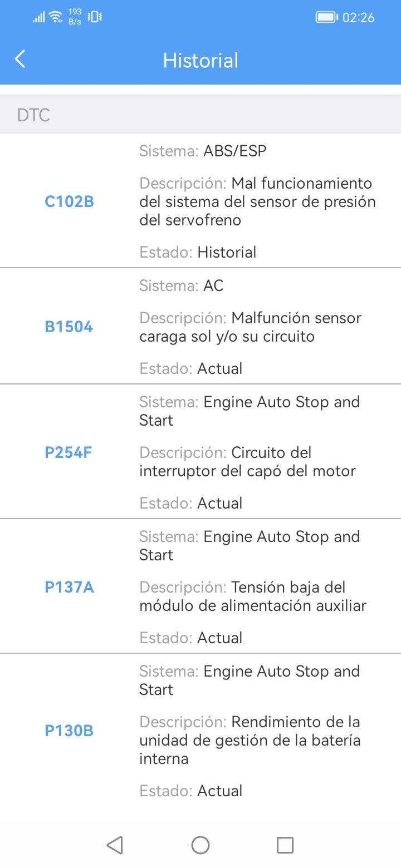The height and width of the screenshot is (868, 401).
Task: Open the P130B code details
Action: coord(69,731)
